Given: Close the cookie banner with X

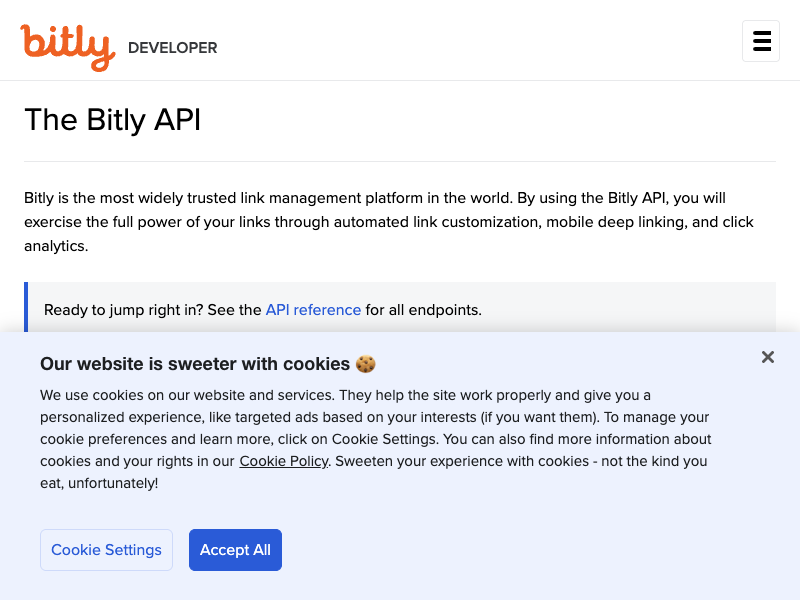Looking at the screenshot, I should (x=767, y=357).
